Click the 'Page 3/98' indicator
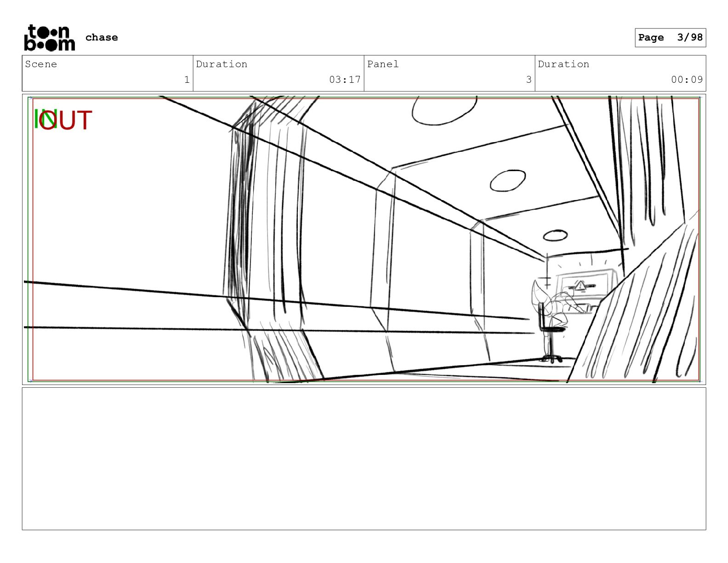 (670, 38)
